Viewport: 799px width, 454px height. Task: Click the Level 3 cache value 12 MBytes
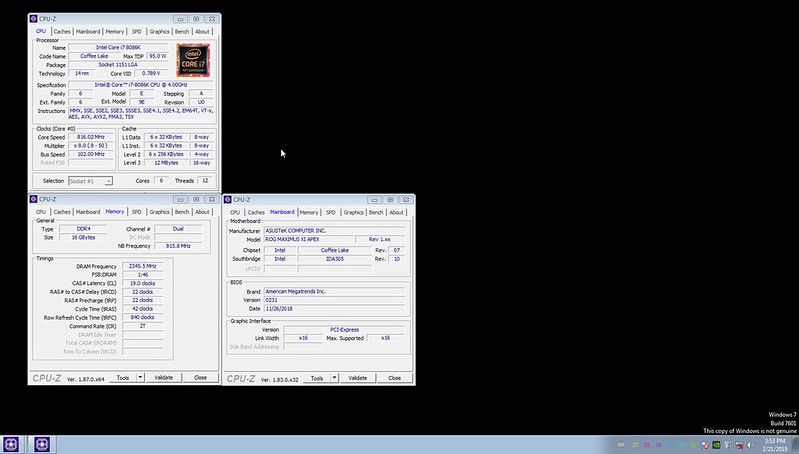point(166,163)
